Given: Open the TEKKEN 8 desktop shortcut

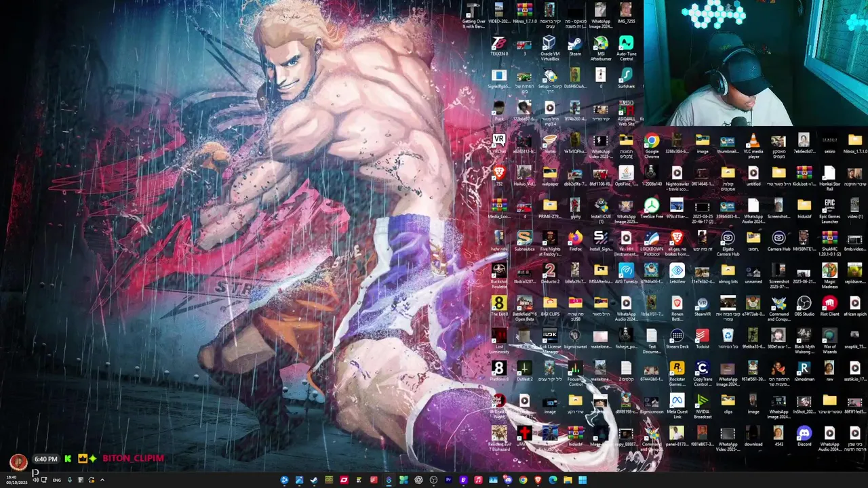Looking at the screenshot, I should coord(499,46).
